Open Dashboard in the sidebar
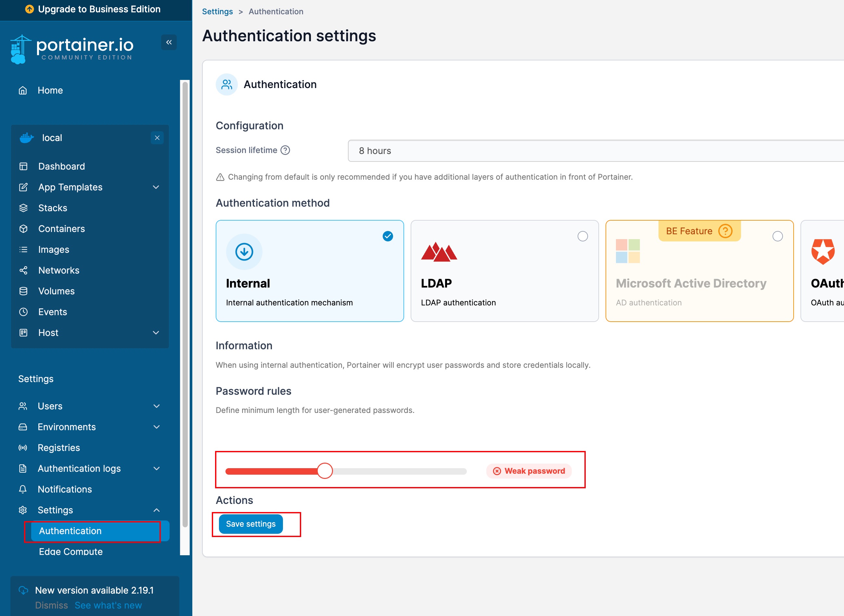Viewport: 844px width, 616px height. click(x=61, y=166)
